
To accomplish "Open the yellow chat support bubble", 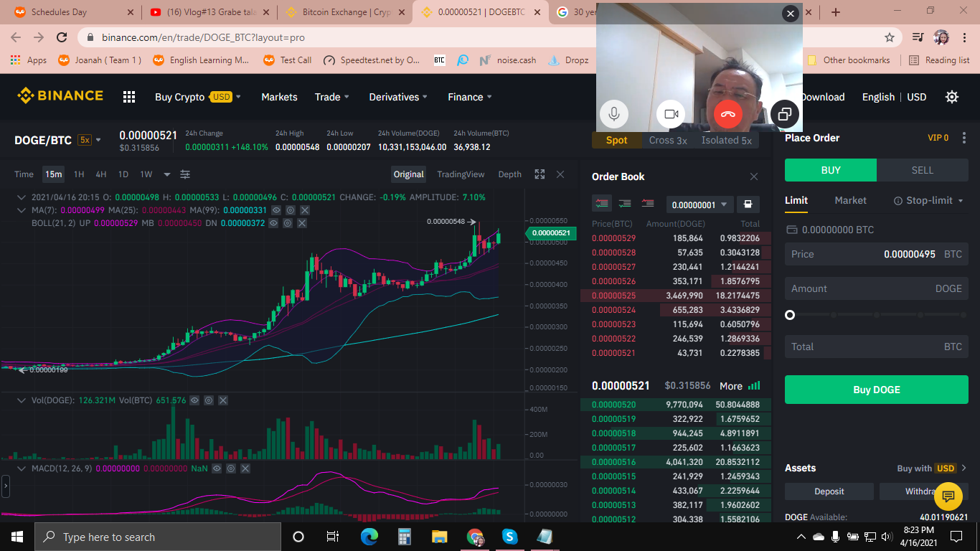I will (x=948, y=496).
